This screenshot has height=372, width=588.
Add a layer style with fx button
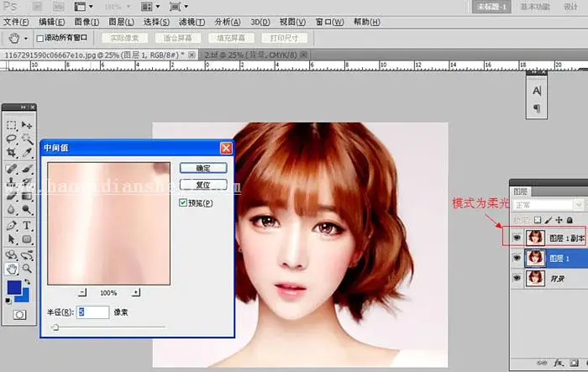tap(559, 363)
